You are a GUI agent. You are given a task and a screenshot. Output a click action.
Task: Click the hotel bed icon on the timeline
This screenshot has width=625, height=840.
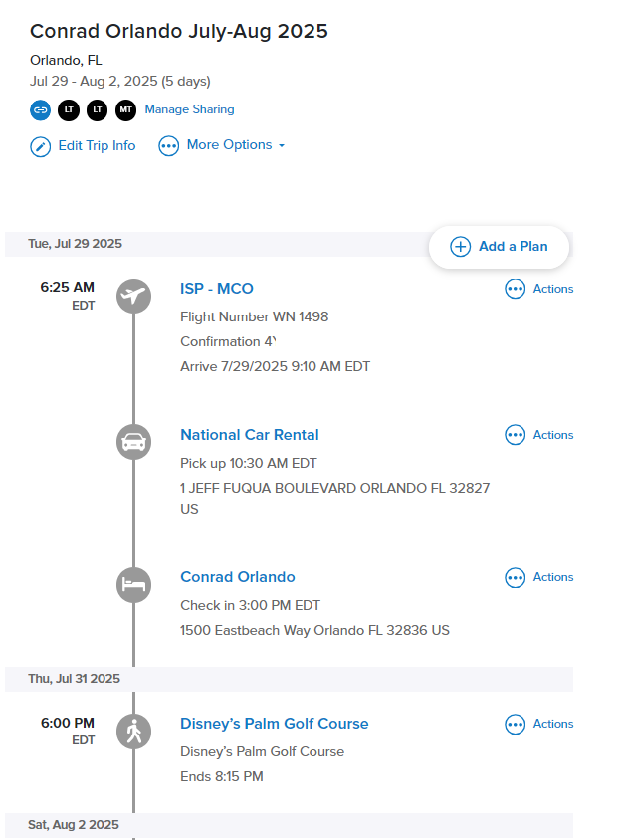tap(134, 584)
